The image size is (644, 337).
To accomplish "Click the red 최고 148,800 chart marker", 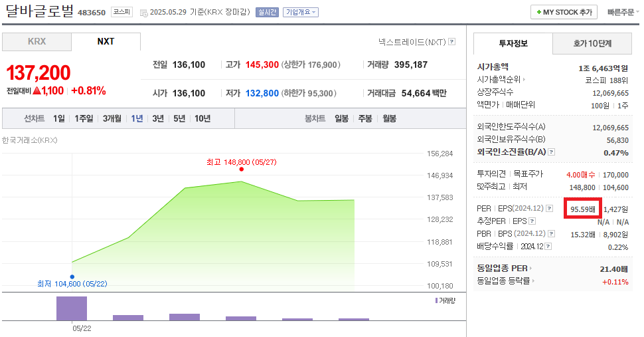I will [242, 169].
